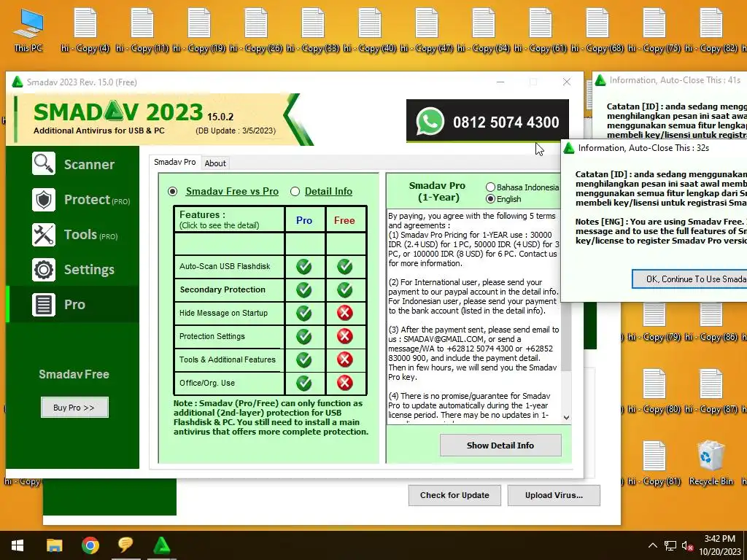
Task: Click OK, Continue To Use Smadav button
Action: pos(689,279)
